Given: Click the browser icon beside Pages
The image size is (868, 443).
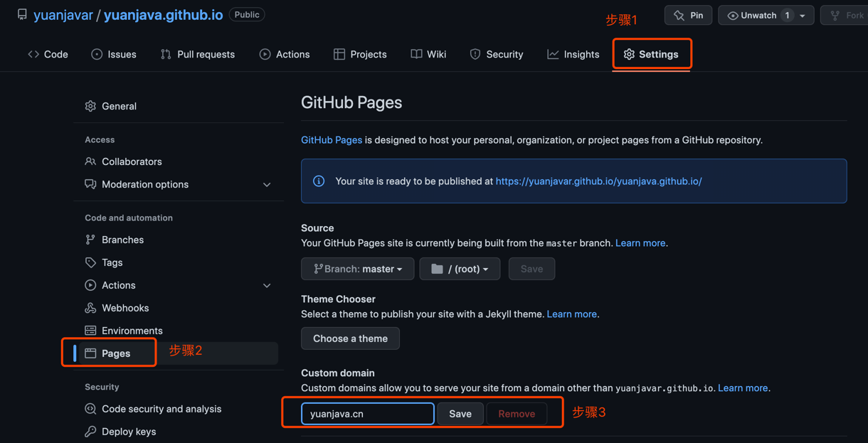Looking at the screenshot, I should coord(90,353).
